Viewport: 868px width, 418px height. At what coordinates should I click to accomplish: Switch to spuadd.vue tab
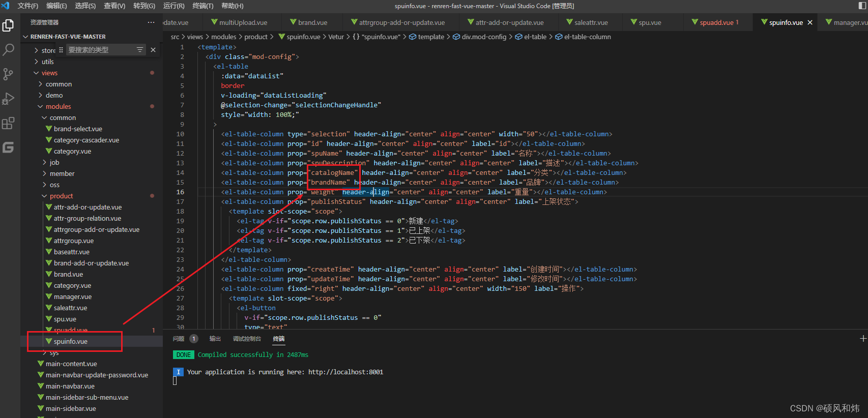[x=716, y=22]
